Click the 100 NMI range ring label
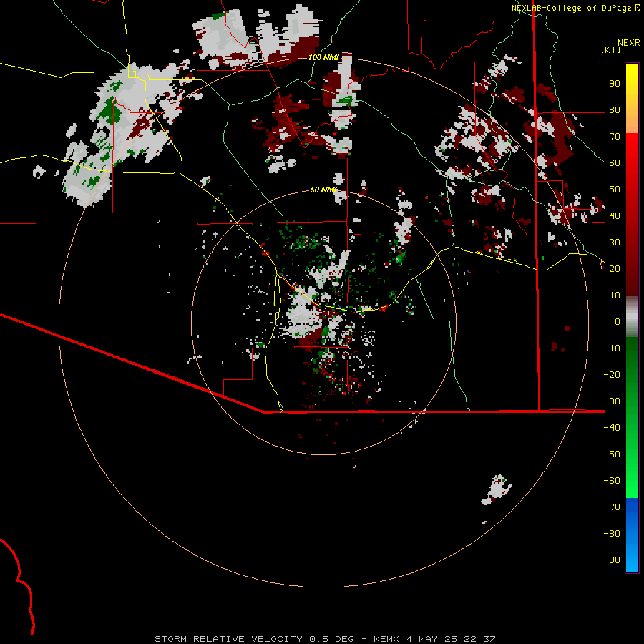The height and width of the screenshot is (644, 644). (x=323, y=57)
